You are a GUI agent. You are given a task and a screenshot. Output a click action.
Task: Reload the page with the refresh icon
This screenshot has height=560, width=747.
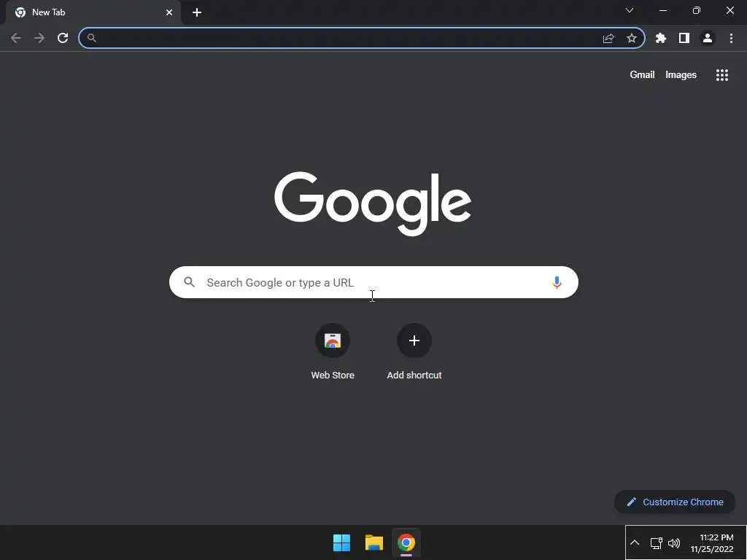point(63,38)
